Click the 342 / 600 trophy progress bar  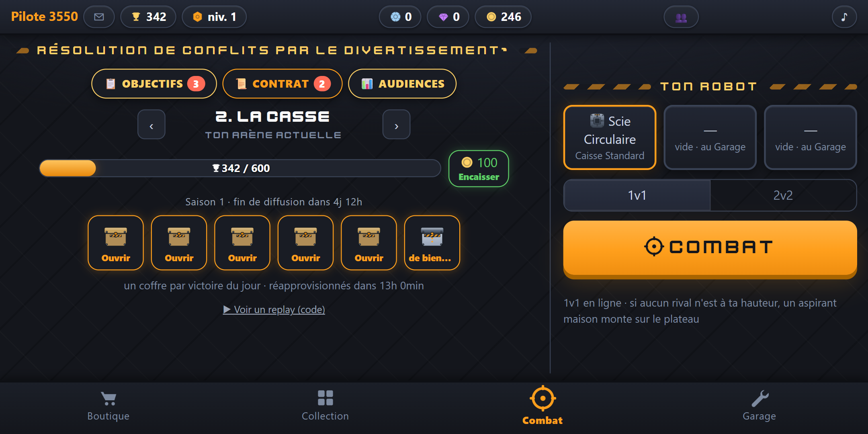coord(240,168)
